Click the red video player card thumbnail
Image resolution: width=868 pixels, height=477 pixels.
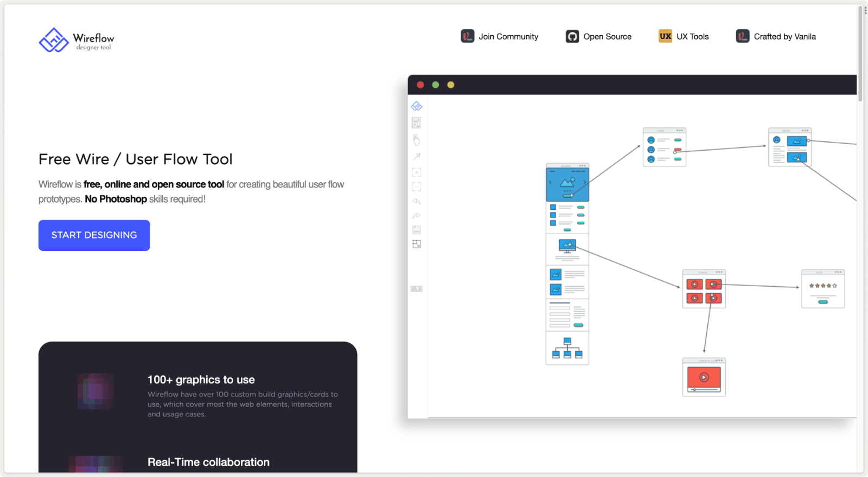tap(704, 377)
